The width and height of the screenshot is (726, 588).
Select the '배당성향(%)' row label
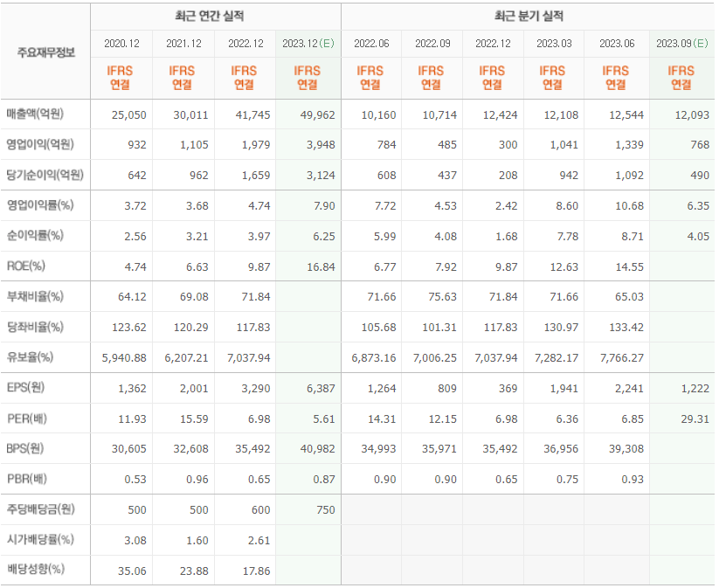36,569
